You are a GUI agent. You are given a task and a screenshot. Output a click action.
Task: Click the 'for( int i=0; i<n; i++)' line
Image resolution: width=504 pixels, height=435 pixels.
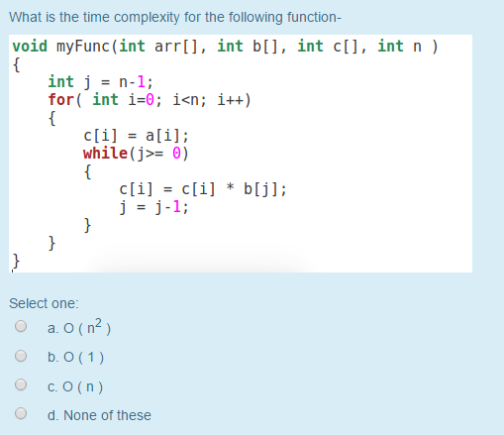150,100
